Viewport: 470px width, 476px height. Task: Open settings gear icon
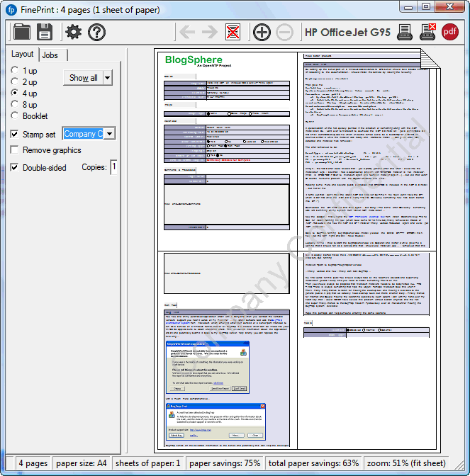pos(73,32)
